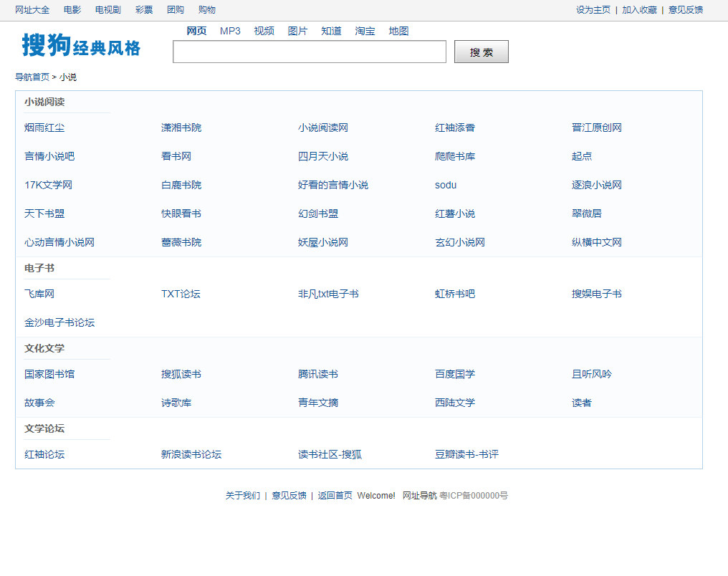
Task: Click the 设为主页 link
Action: [593, 10]
